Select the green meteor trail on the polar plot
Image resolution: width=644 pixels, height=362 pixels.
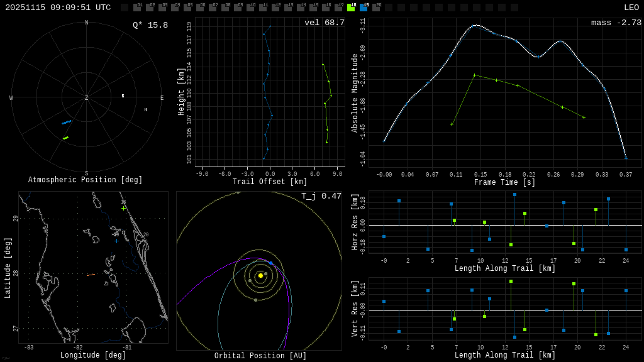[65, 138]
